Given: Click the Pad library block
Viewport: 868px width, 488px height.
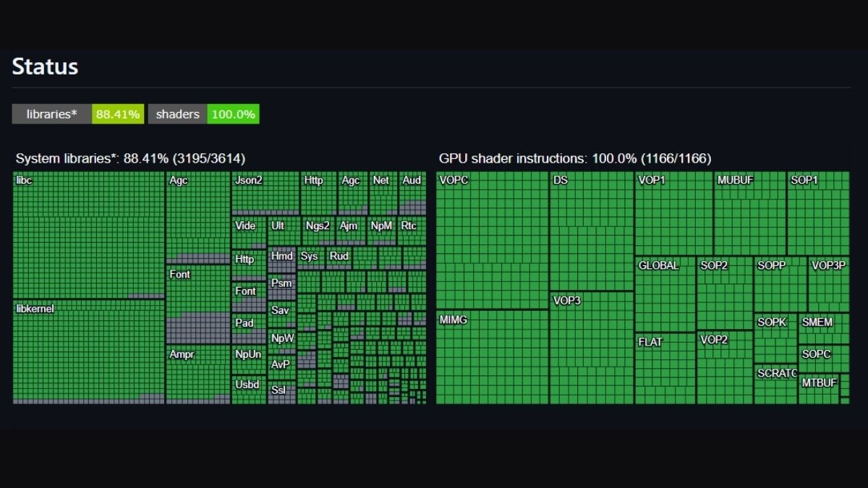Looking at the screenshot, I should point(249,330).
